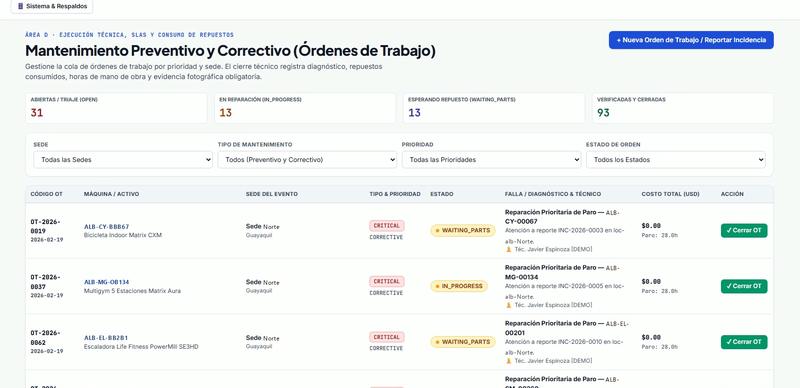The image size is (800, 388).
Task: Click CRITICAL badge in the OT-2026-0062 row
Action: click(387, 337)
